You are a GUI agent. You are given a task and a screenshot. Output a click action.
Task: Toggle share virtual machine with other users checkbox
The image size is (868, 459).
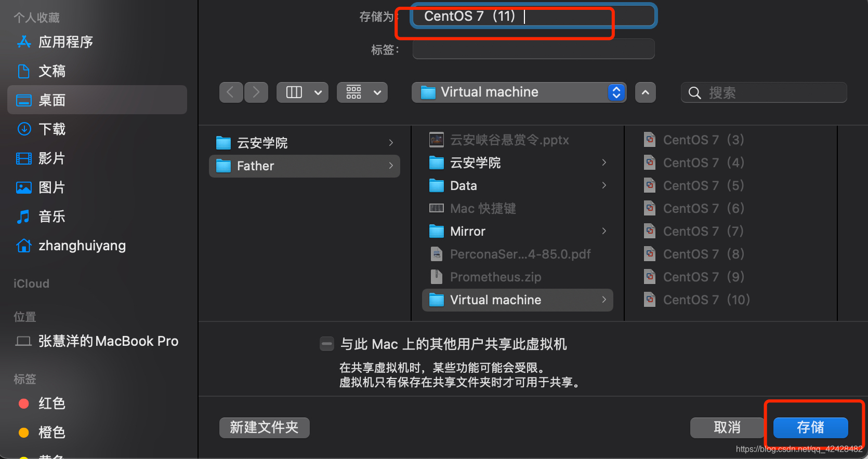[327, 344]
